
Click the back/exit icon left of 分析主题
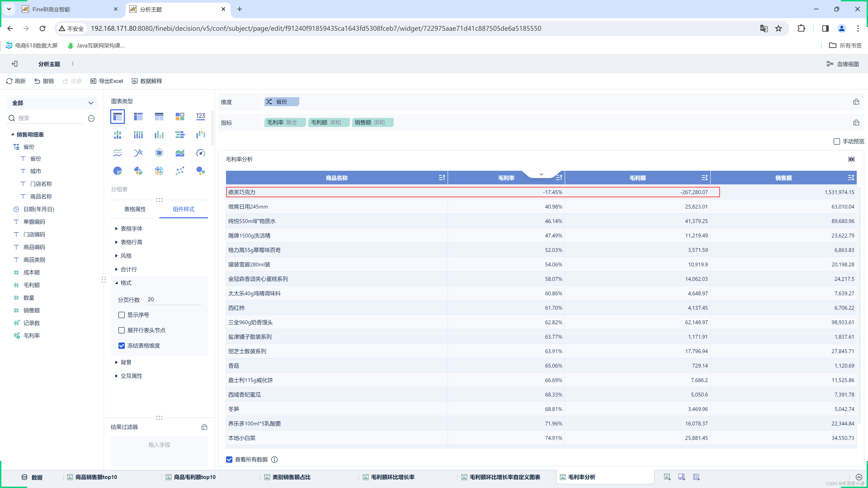coord(14,64)
